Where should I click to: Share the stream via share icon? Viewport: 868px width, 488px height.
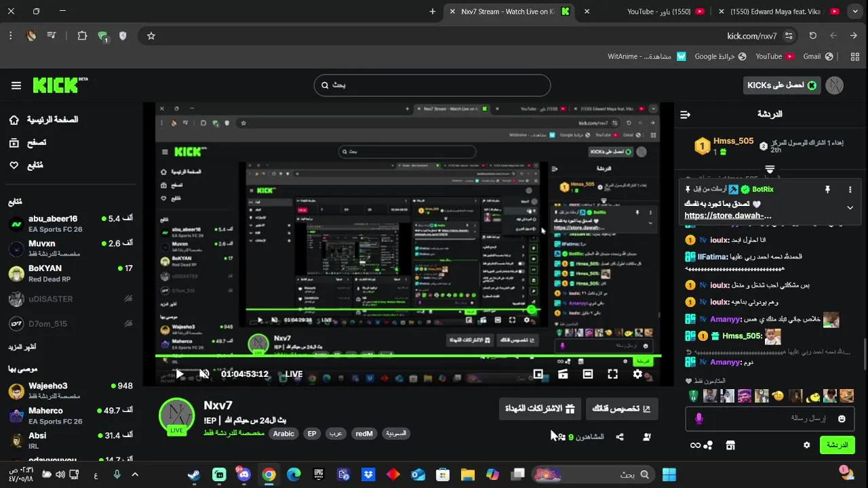point(620,437)
